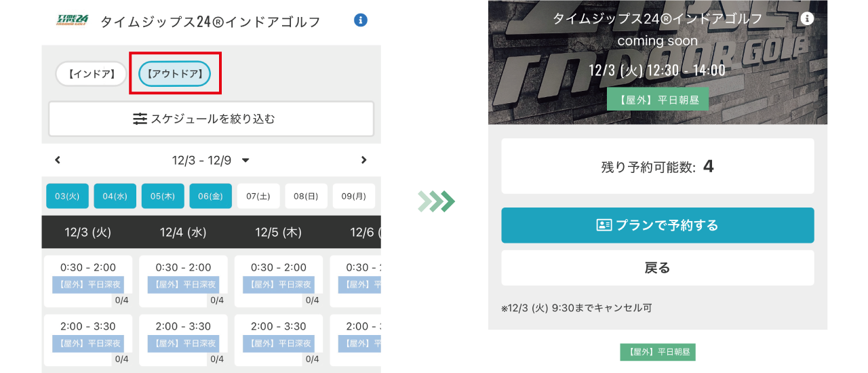The width and height of the screenshot is (868, 373).
Task: Click the 12/3 (火) 12:30 - 14:00 text
Action: [657, 70]
